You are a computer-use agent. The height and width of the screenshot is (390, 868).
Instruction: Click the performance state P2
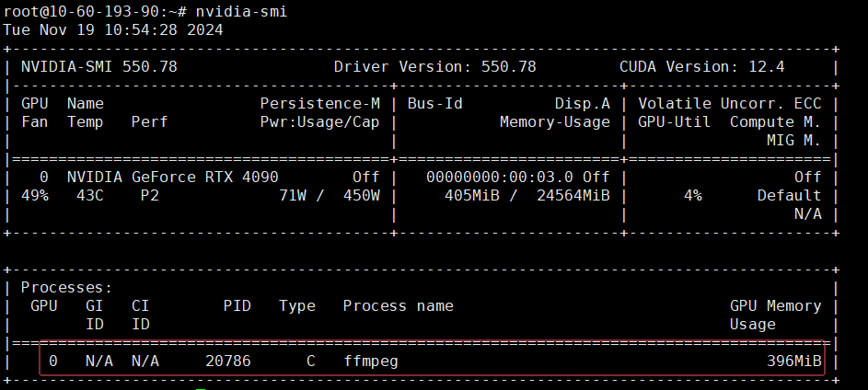[x=149, y=195]
